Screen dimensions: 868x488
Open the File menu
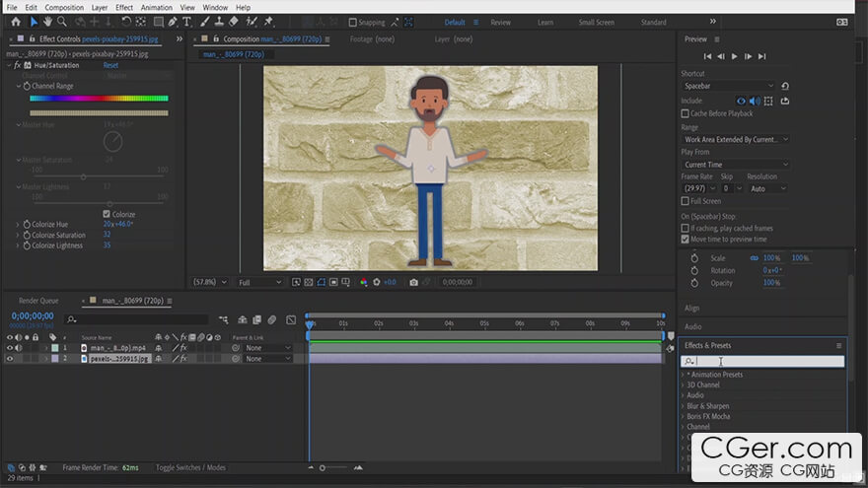[x=12, y=7]
